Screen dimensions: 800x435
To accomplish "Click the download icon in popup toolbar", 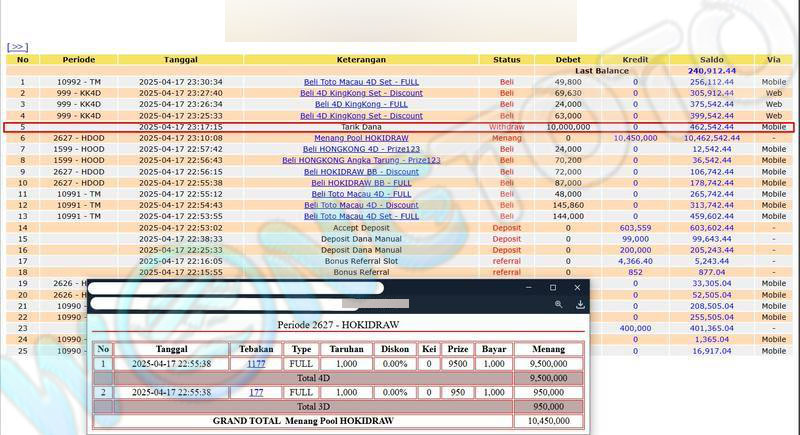I will 580,304.
